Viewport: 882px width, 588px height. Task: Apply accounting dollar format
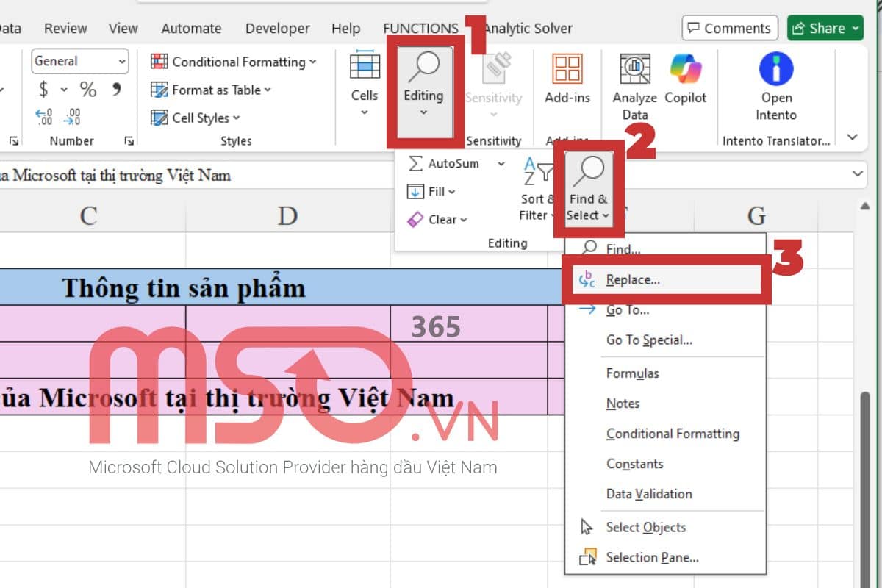click(x=43, y=90)
